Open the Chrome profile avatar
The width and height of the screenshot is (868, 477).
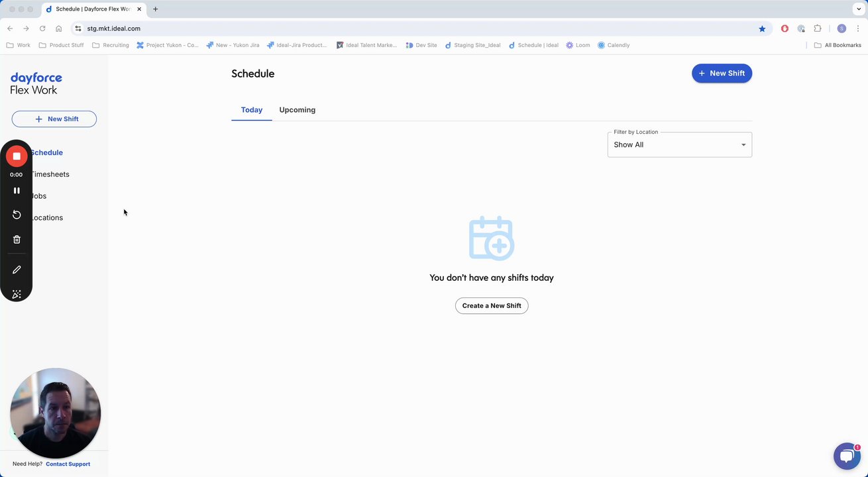(841, 28)
